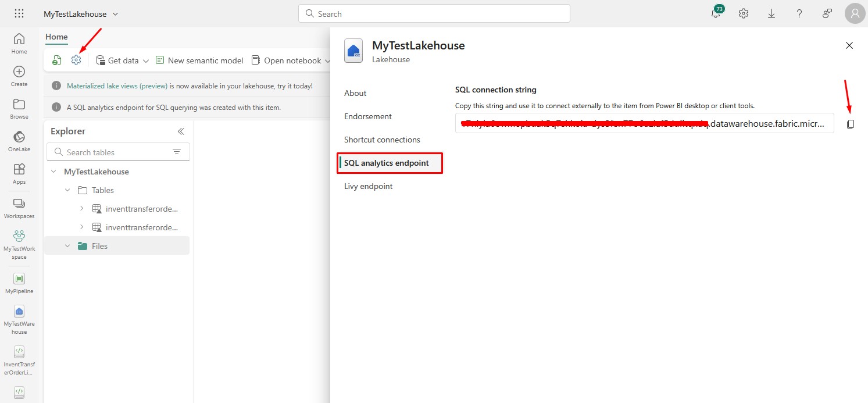The height and width of the screenshot is (403, 868).
Task: Open Browse in the left navigation
Action: coord(19,109)
